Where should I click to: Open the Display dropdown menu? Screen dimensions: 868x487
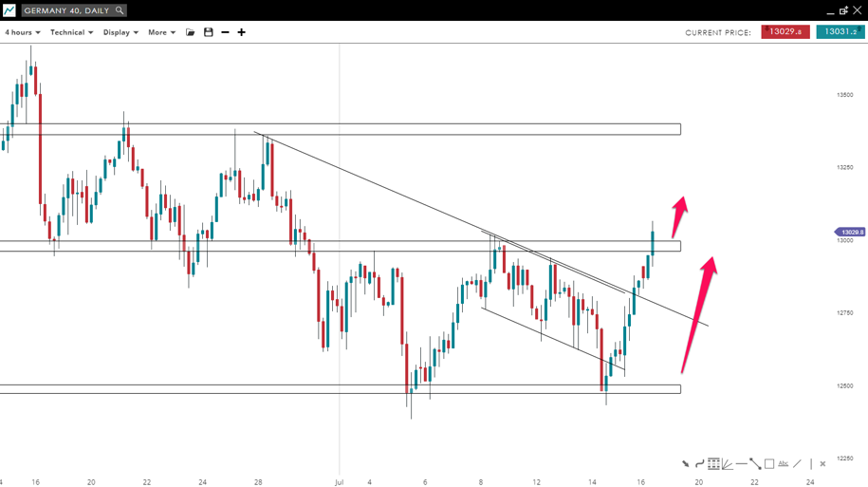pyautogui.click(x=120, y=32)
